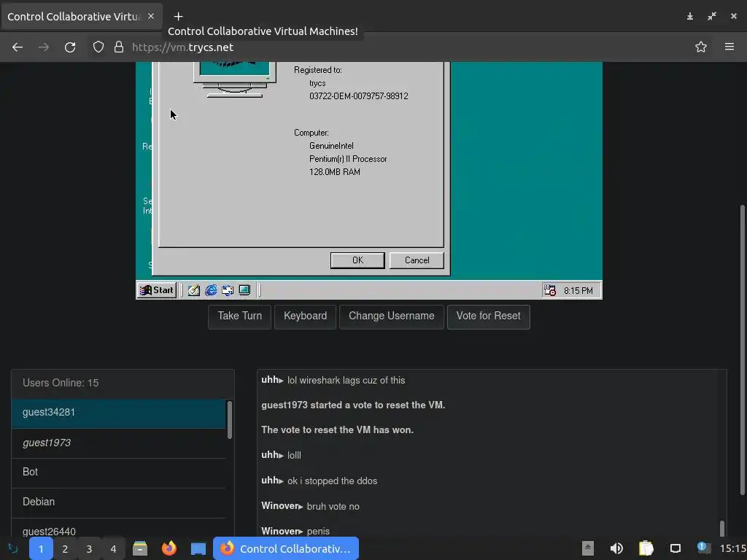The width and height of the screenshot is (747, 560).
Task: Open clipboard manager tray icon
Action: (x=646, y=548)
